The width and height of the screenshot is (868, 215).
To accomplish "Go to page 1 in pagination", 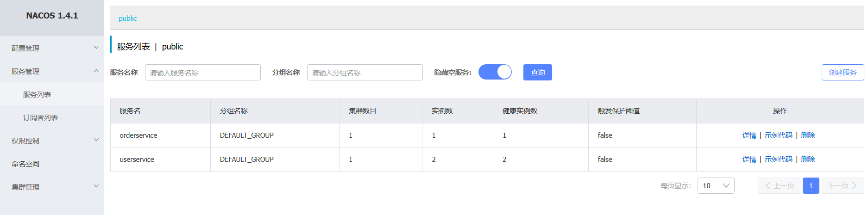I will pyautogui.click(x=811, y=185).
